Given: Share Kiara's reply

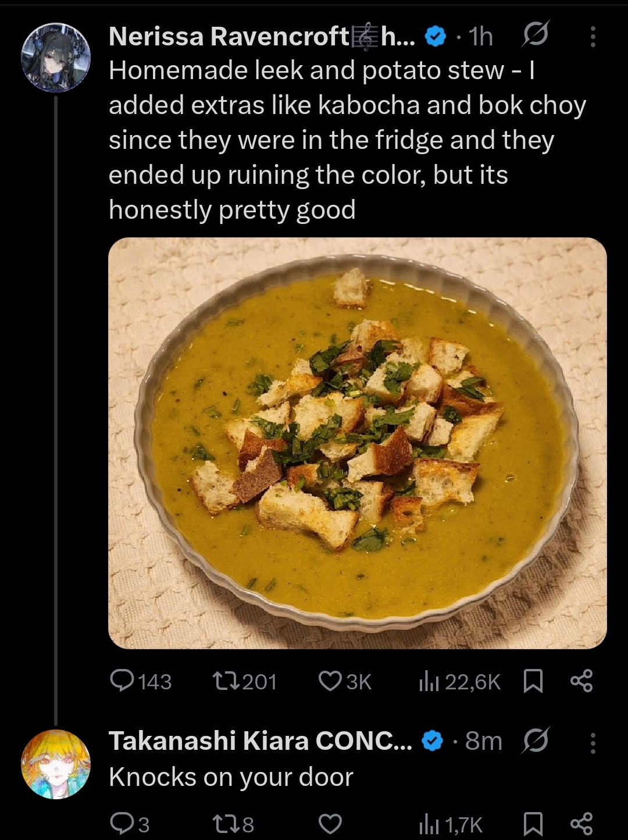Looking at the screenshot, I should pos(581,824).
